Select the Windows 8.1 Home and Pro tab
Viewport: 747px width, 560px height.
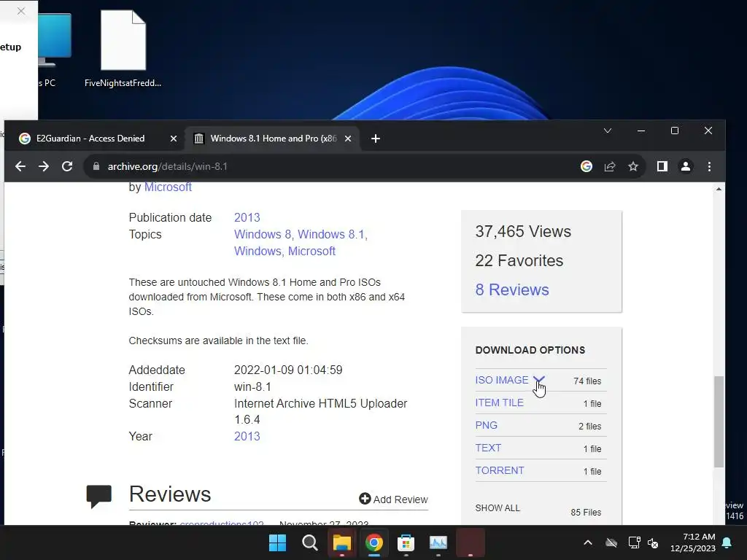272,139
